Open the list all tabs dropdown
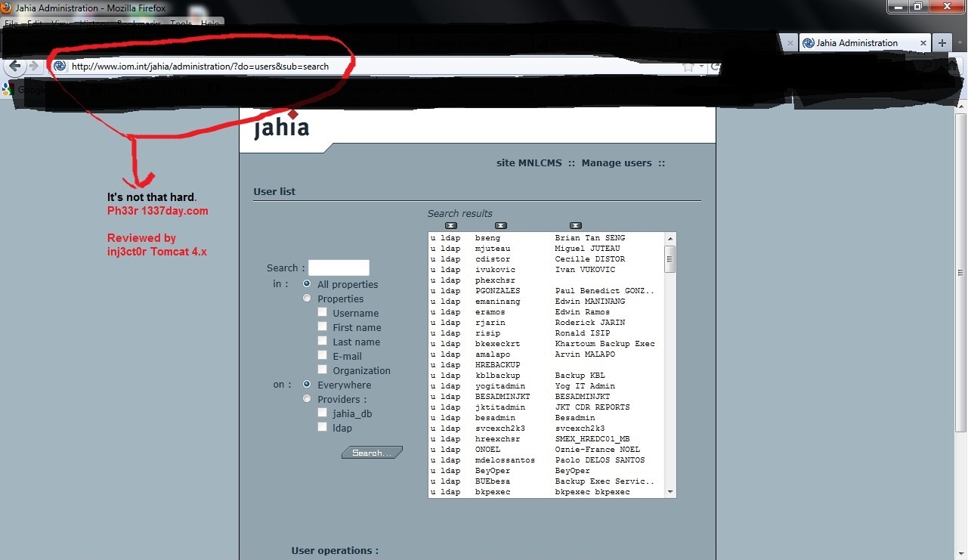Screen dimensions: 968x560 click(959, 43)
